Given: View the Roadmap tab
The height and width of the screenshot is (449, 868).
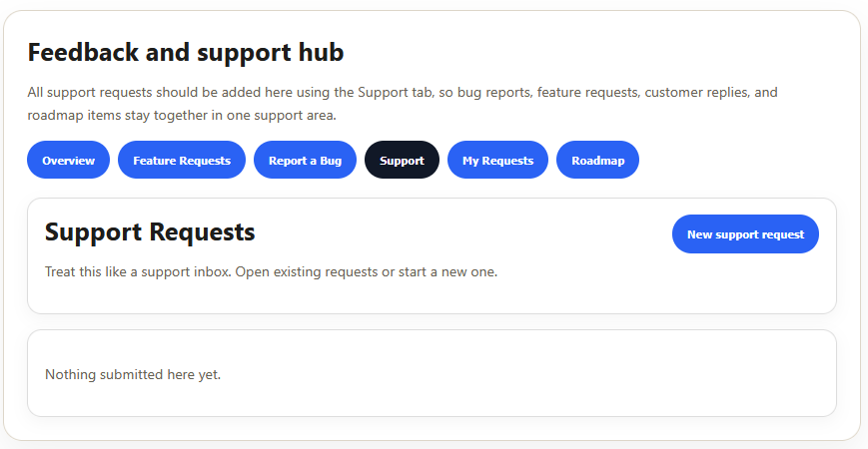Looking at the screenshot, I should [x=598, y=160].
